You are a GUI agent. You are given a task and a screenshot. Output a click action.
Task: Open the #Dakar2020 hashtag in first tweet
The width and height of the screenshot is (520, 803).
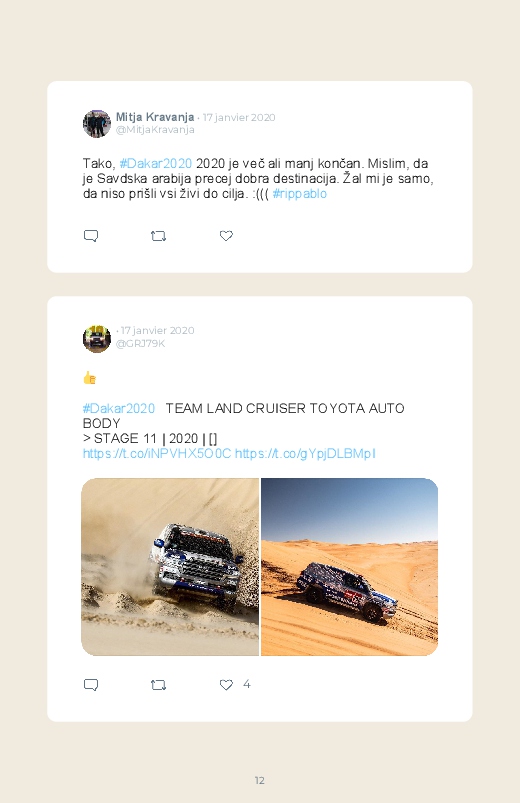(x=156, y=163)
